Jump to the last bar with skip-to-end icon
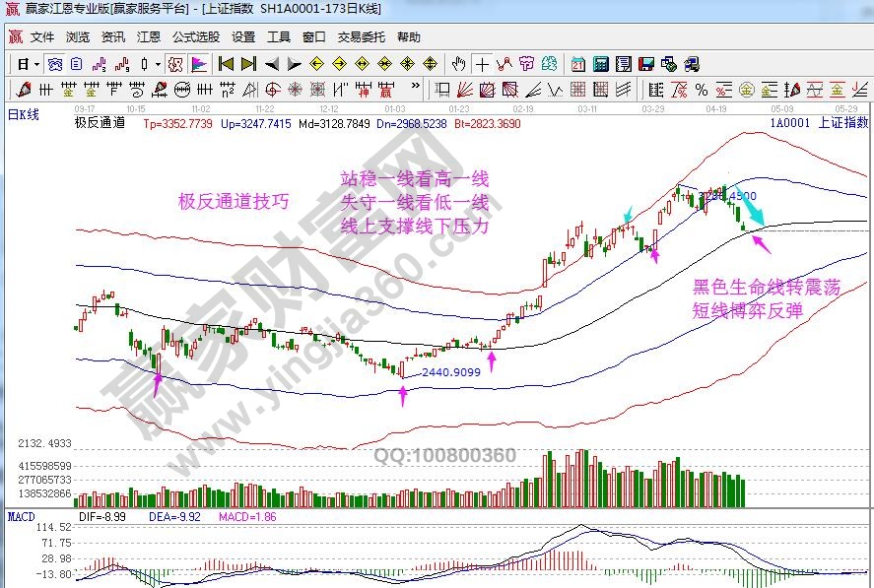The height and width of the screenshot is (588, 874). coord(248,64)
